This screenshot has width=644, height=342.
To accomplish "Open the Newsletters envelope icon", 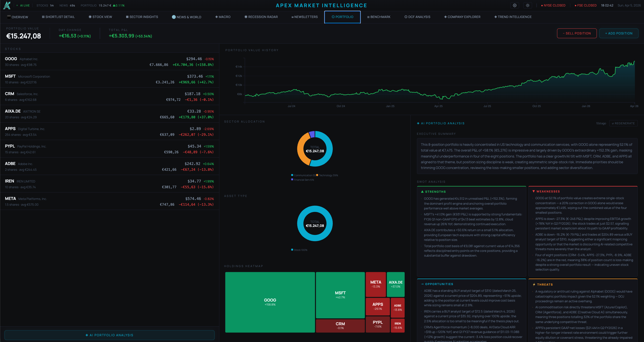I will tap(292, 17).
